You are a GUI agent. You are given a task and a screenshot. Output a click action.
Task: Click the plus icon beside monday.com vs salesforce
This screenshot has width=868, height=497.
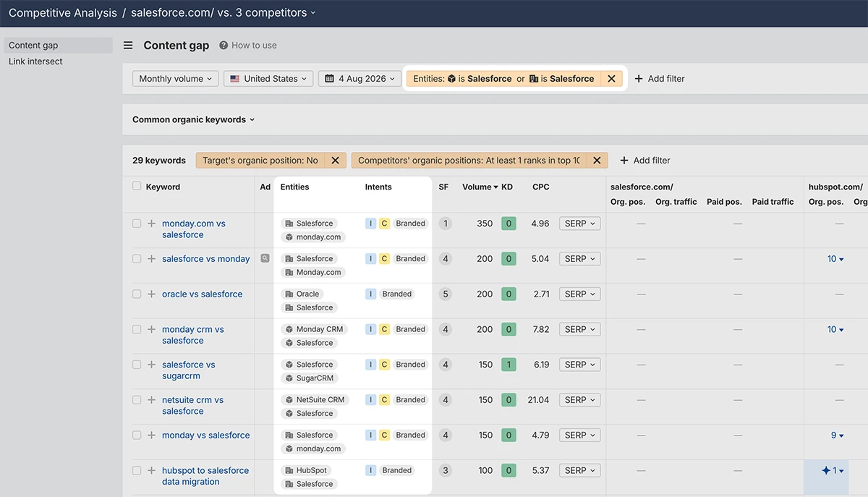[151, 224]
